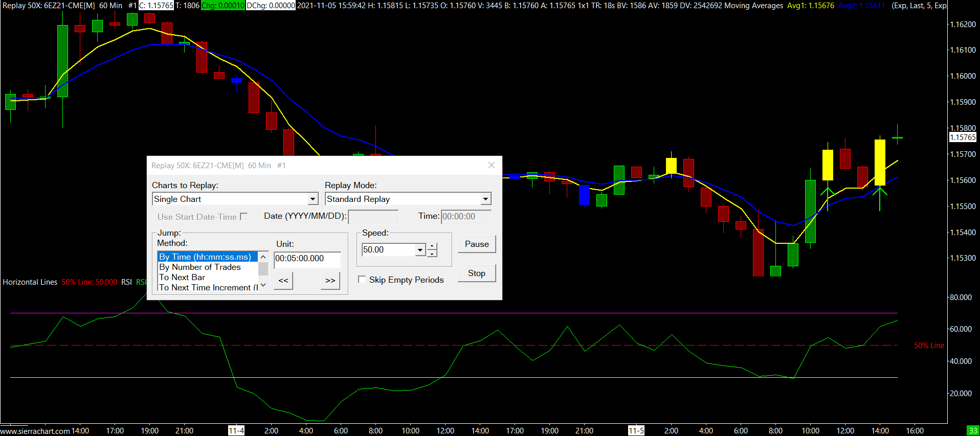Enable Skip Empty Periods checkbox
Image resolution: width=980 pixels, height=436 pixels.
pos(362,280)
